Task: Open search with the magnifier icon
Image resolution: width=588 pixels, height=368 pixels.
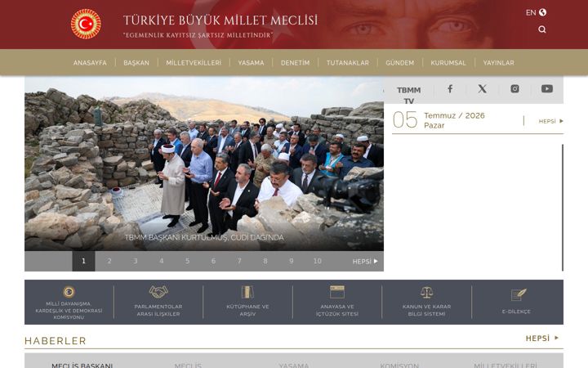Action: pos(542,29)
